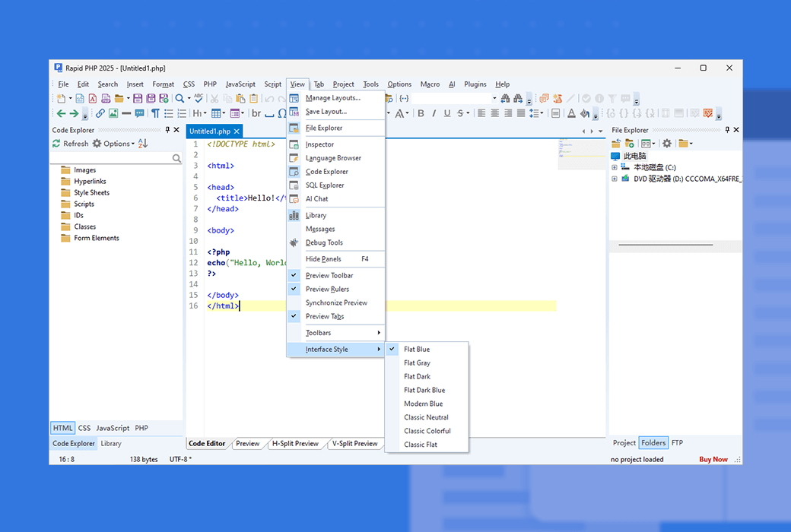Viewport: 791px width, 532px height.
Task: Choose Hide Panels F4 entry
Action: pyautogui.click(x=335, y=258)
